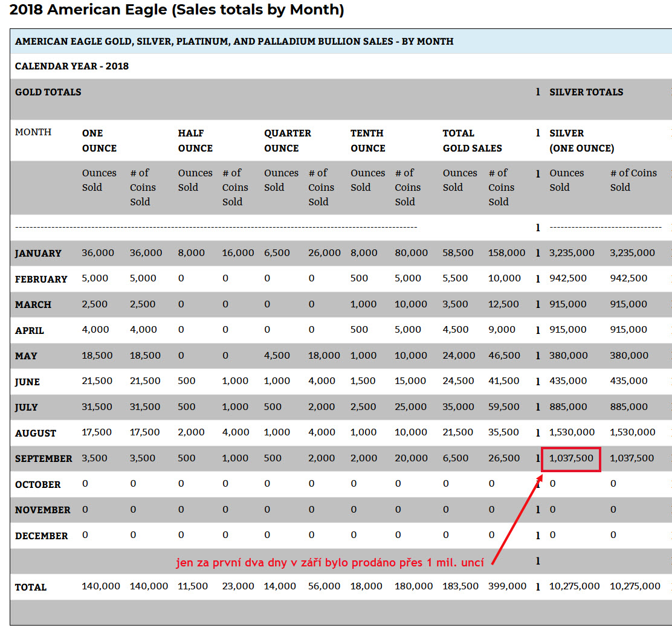Select March's total gold coins value 12,500
This screenshot has width=672, height=628.
[x=503, y=304]
